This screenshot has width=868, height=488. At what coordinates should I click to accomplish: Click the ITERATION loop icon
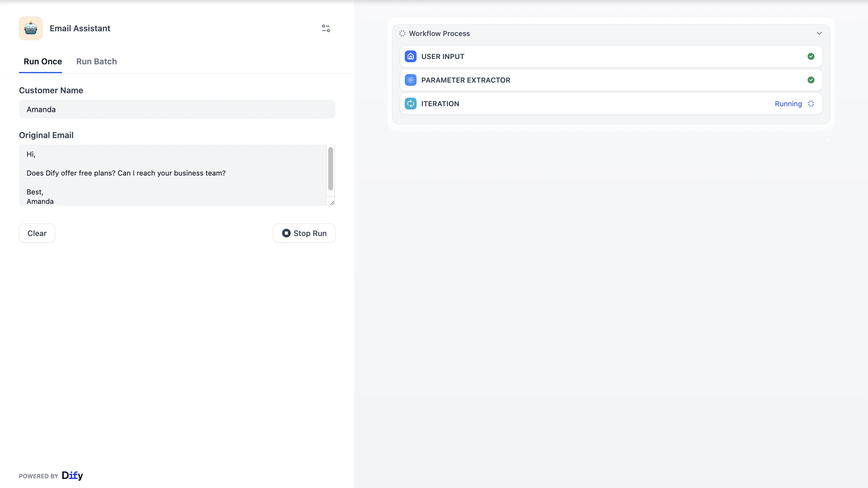pos(410,103)
